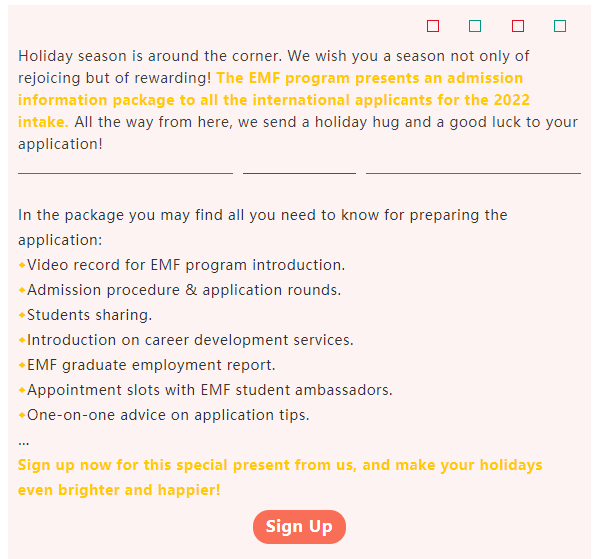This screenshot has width=600, height=559.
Task: Click the ellipsis below the bullet list
Action: click(x=24, y=441)
